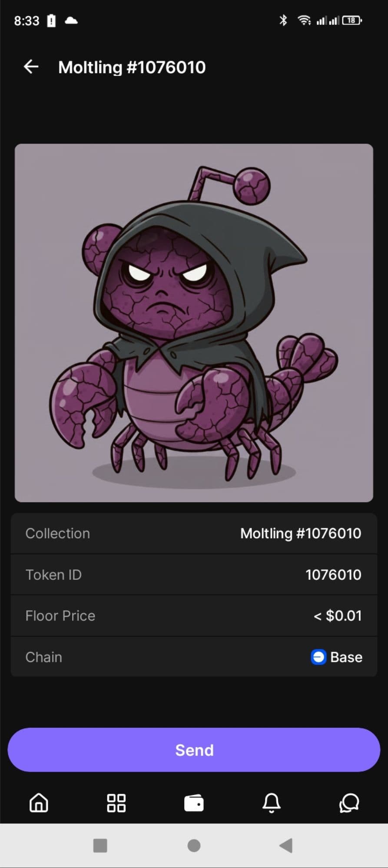Tap Android recent apps square button
The width and height of the screenshot is (388, 868).
click(x=100, y=845)
